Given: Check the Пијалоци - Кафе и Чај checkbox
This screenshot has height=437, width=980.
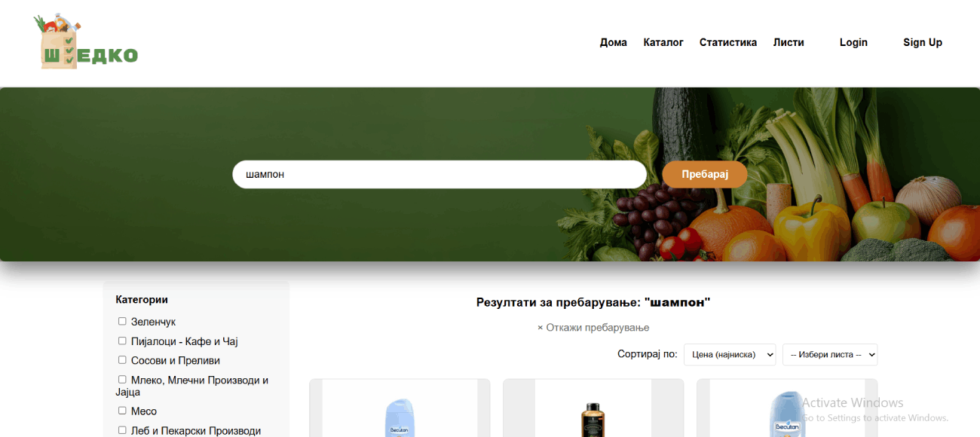Looking at the screenshot, I should click(122, 341).
